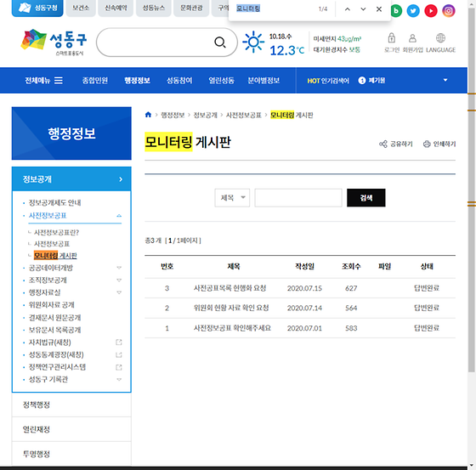The image size is (476, 470).
Task: Click the 인쇄하기 printer icon
Action: 427,144
